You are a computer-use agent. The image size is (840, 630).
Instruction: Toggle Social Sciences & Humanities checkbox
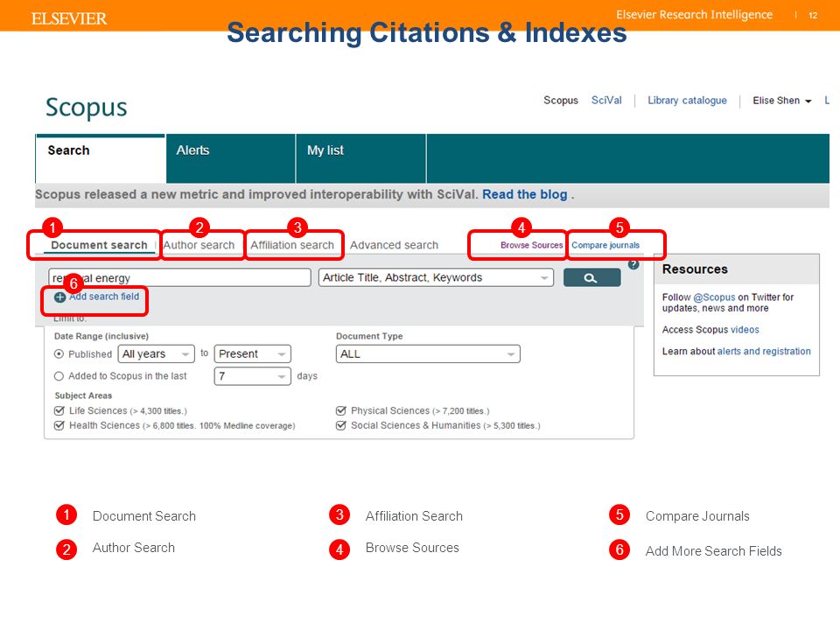pos(340,425)
